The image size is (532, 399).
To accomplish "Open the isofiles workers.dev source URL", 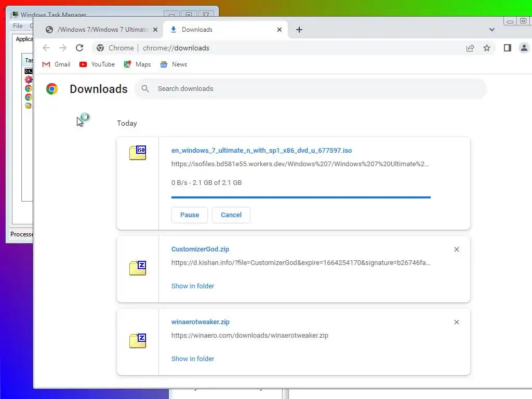I will click(x=300, y=164).
